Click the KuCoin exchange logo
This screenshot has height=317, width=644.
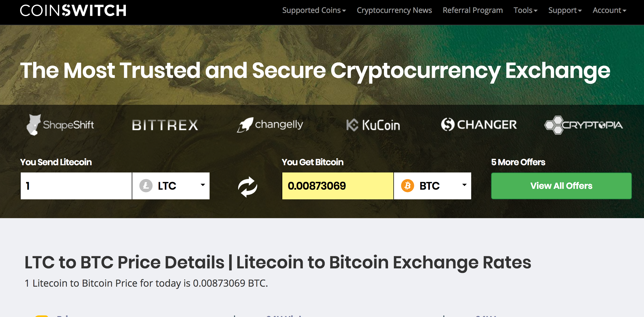tap(373, 124)
